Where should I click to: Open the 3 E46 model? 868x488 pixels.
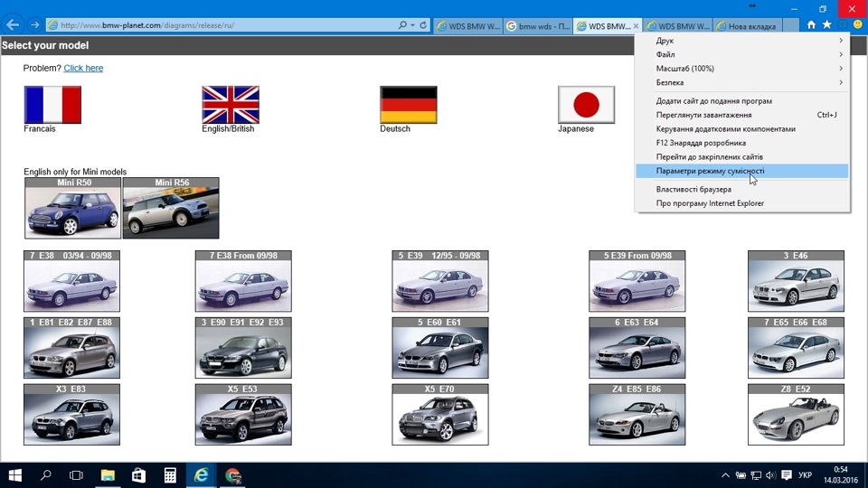pos(796,281)
